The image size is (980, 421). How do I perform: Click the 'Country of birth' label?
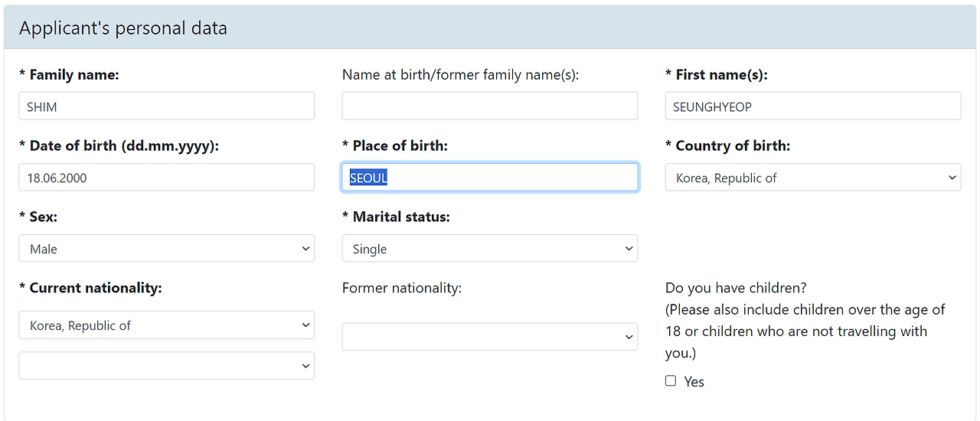732,146
